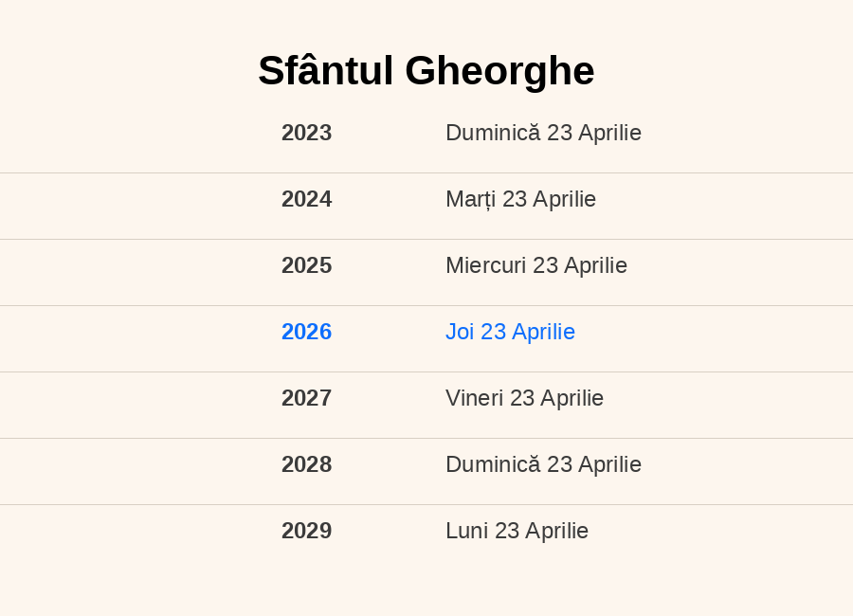Click the 'Miercuri 23 Aprilie' date
This screenshot has height=616, width=853.
point(535,265)
